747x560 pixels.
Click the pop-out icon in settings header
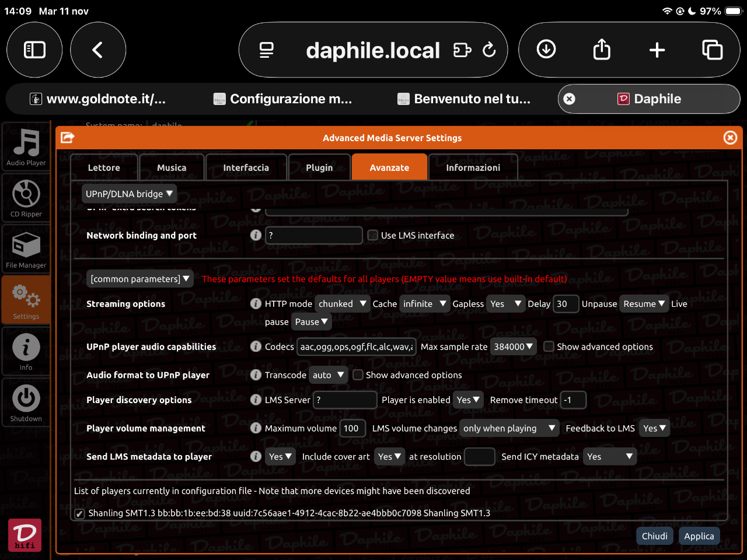pos(68,138)
